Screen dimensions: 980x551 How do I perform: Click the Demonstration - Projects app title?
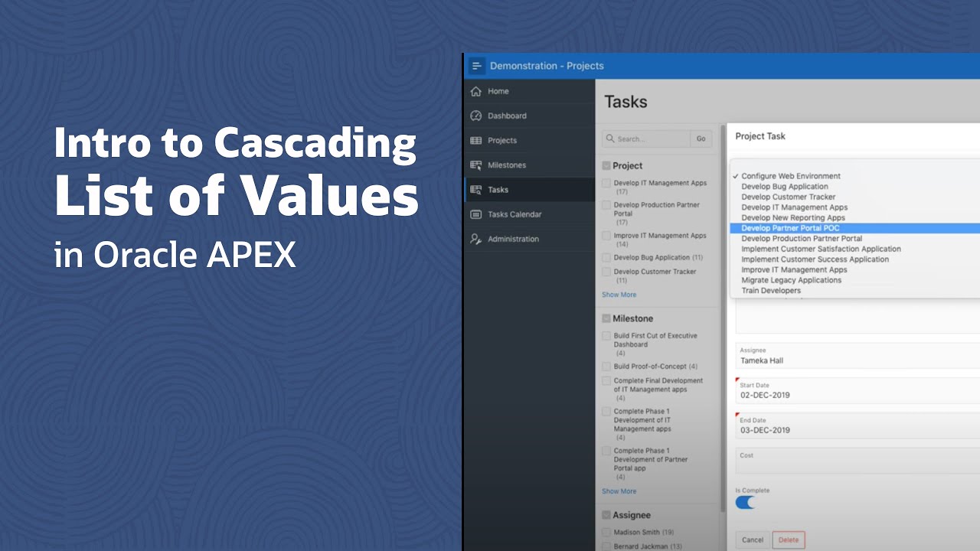(x=547, y=66)
